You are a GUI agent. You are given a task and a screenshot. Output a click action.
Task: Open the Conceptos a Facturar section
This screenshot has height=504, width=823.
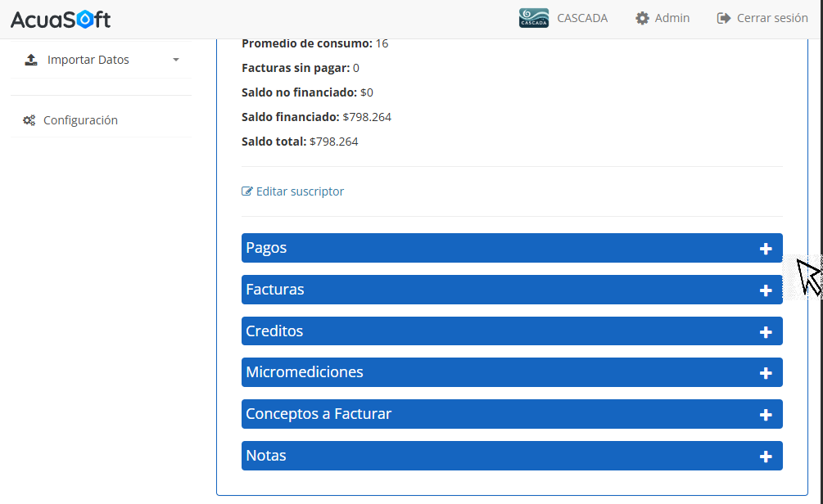click(x=511, y=414)
